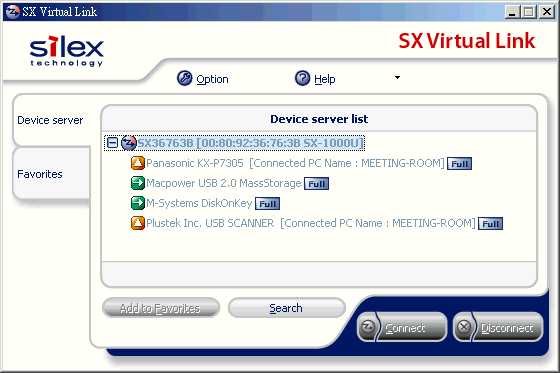Click the Connect button
The width and height of the screenshot is (560, 373).
[x=402, y=327]
